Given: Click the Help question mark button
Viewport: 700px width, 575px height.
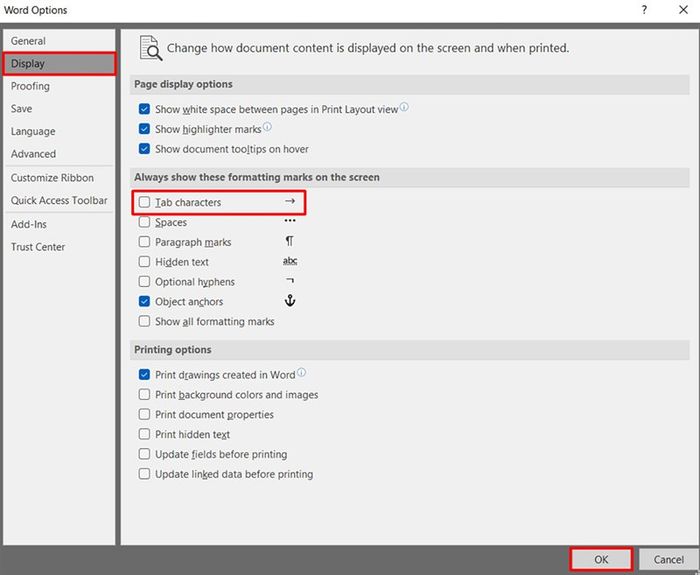Looking at the screenshot, I should [x=644, y=10].
